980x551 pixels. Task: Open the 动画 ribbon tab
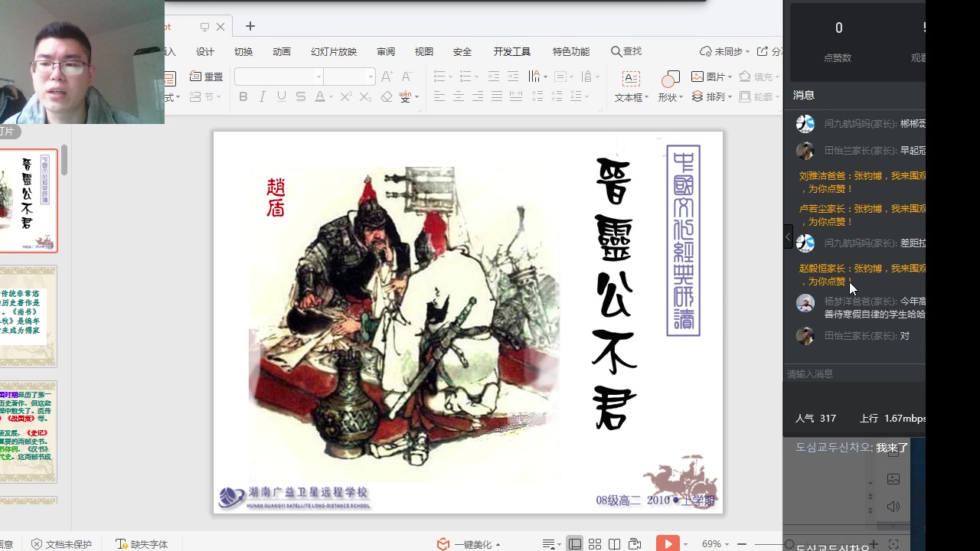click(x=282, y=51)
